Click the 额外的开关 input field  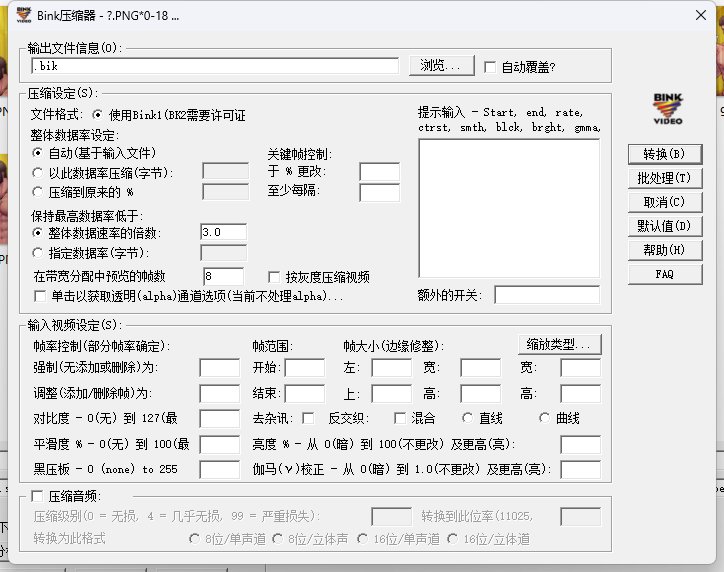click(x=547, y=295)
